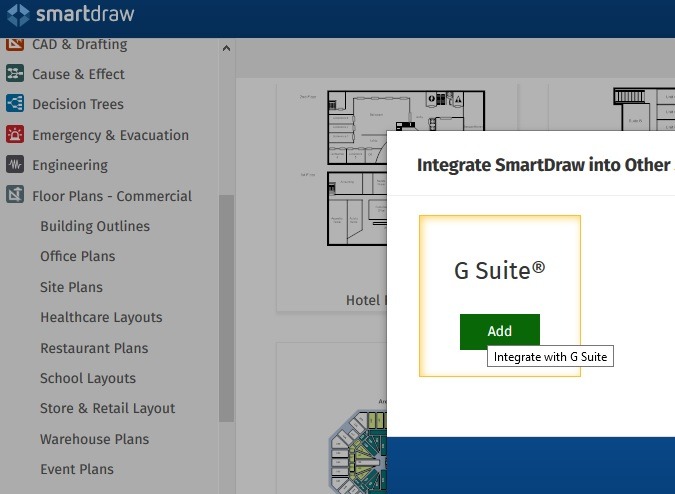Open Site Plans subcategory

click(x=71, y=287)
